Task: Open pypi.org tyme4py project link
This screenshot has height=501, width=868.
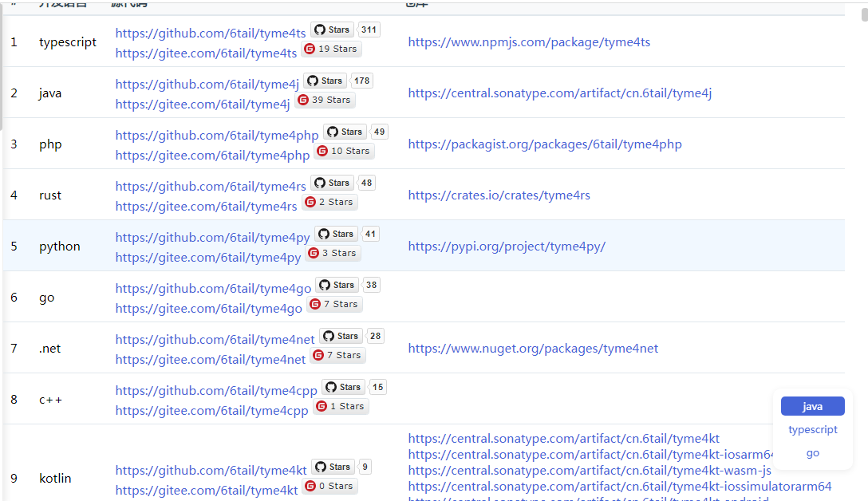Action: click(x=507, y=246)
